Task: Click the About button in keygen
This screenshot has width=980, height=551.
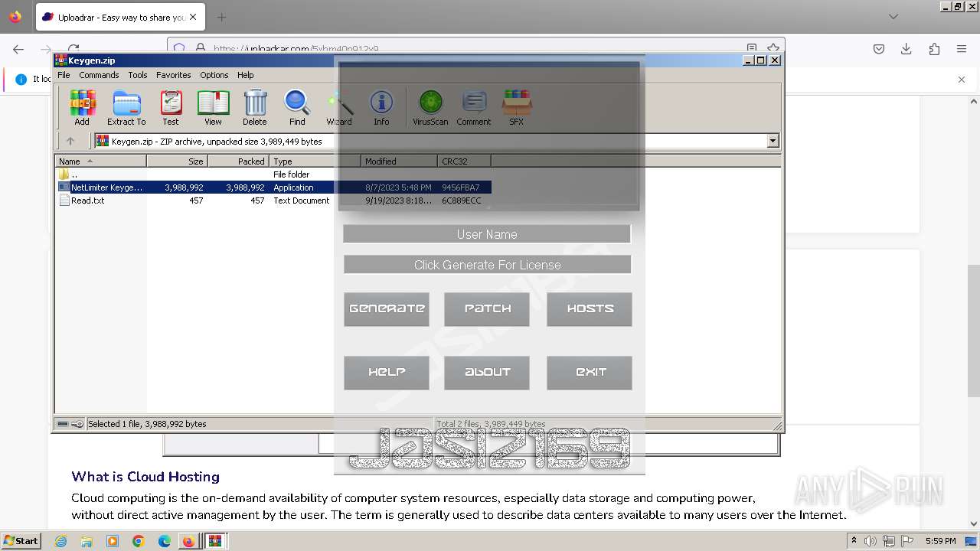Action: (x=487, y=373)
